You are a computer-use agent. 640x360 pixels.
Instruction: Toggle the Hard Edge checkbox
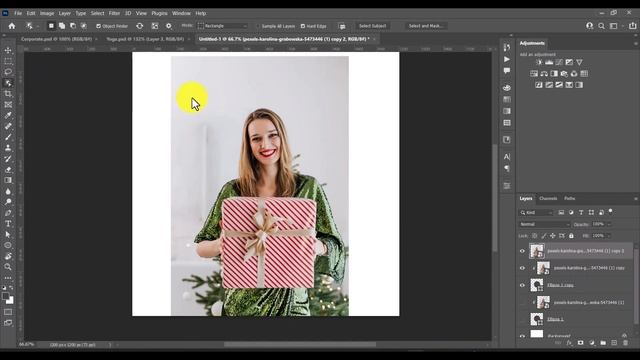coord(303,26)
